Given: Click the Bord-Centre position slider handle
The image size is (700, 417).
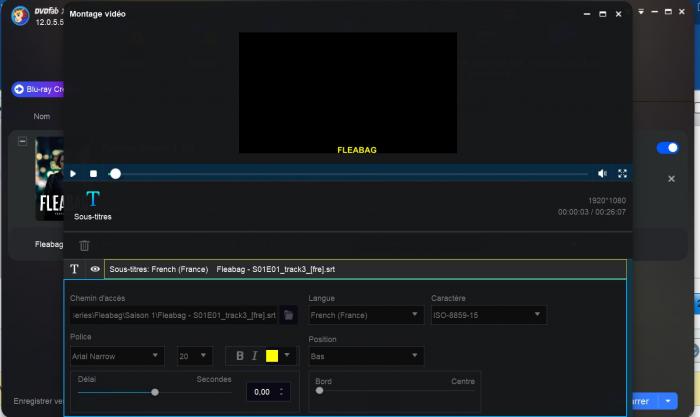Looking at the screenshot, I should pos(319,391).
